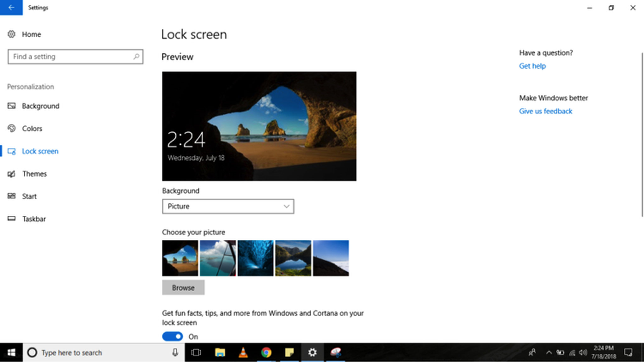Click the Home icon in Settings sidebar

click(12, 34)
